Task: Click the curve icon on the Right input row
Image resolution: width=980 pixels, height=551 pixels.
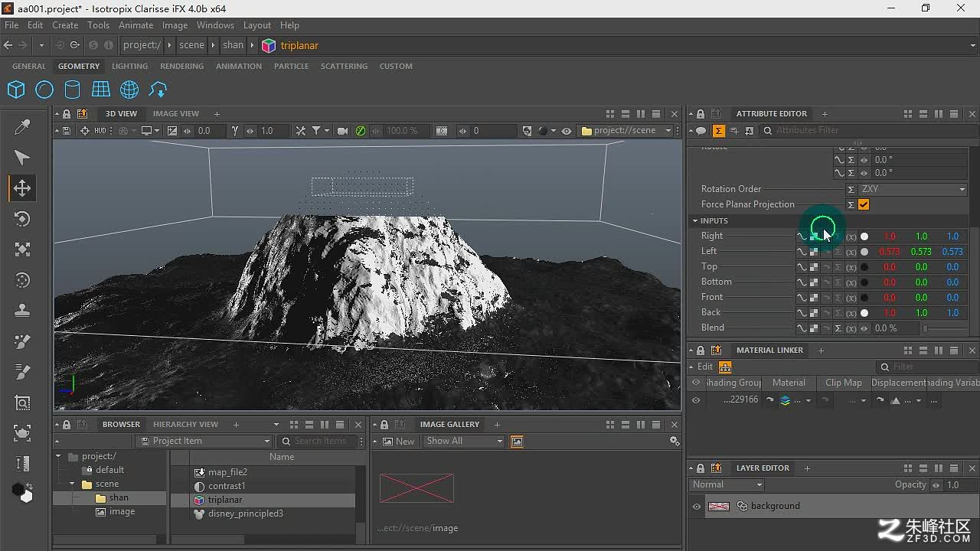Action: point(802,236)
